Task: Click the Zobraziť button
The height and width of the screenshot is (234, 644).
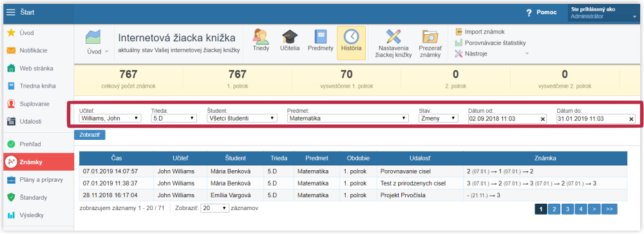Action: coord(90,135)
